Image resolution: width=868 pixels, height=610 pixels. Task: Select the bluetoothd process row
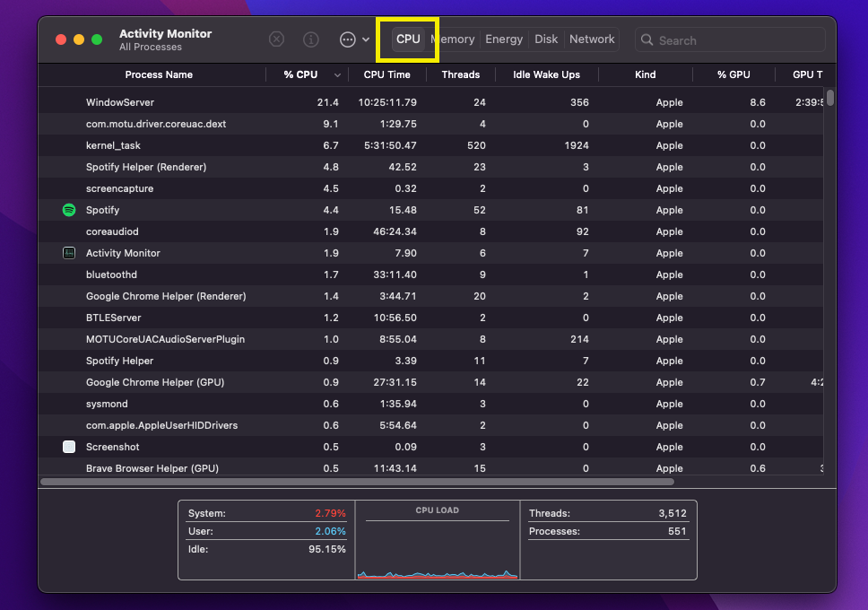(430, 274)
